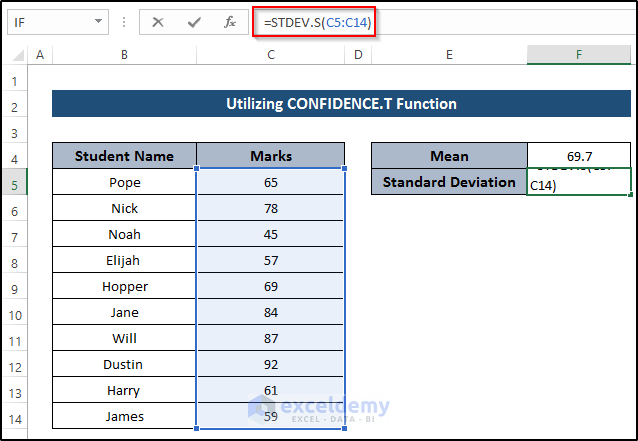Click the Cancel formula X icon
Viewport: 638px width, 441px height.
click(158, 22)
